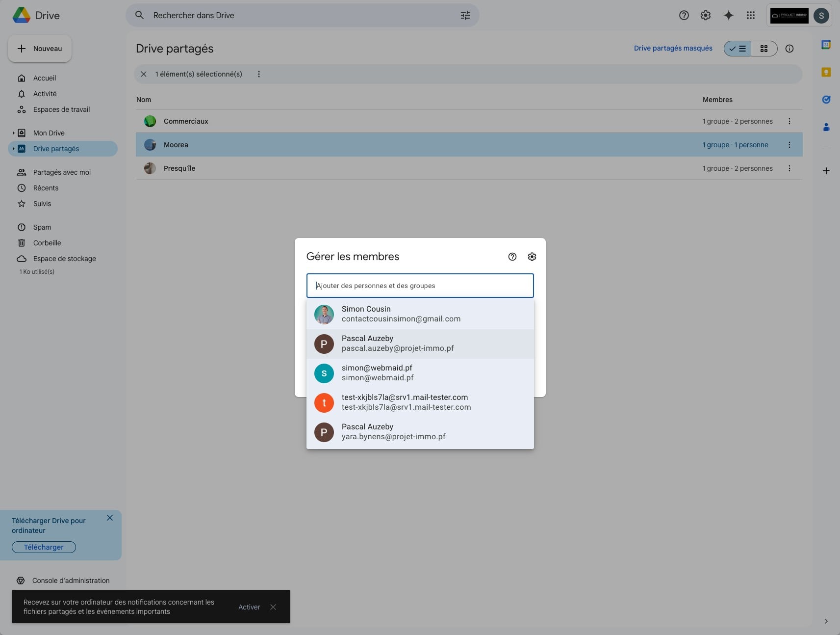The image size is (840, 635).
Task: Open more options for Commerciaux drive
Action: (789, 121)
